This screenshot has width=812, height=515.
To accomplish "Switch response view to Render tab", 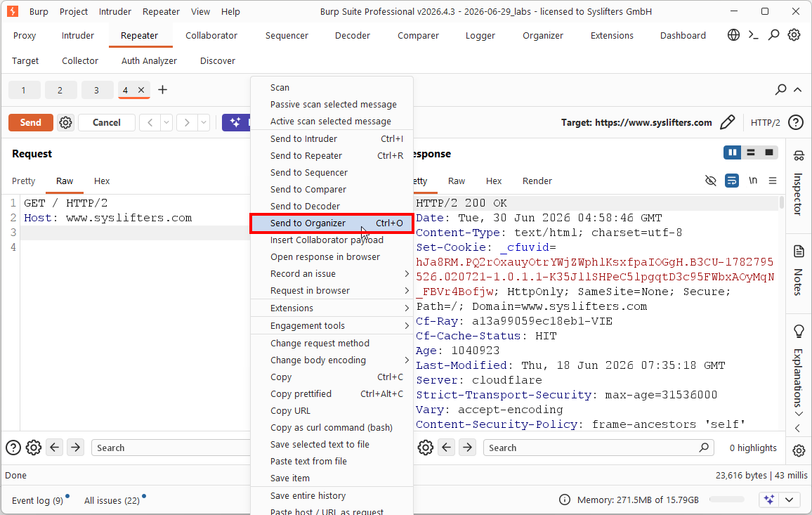I will (537, 181).
